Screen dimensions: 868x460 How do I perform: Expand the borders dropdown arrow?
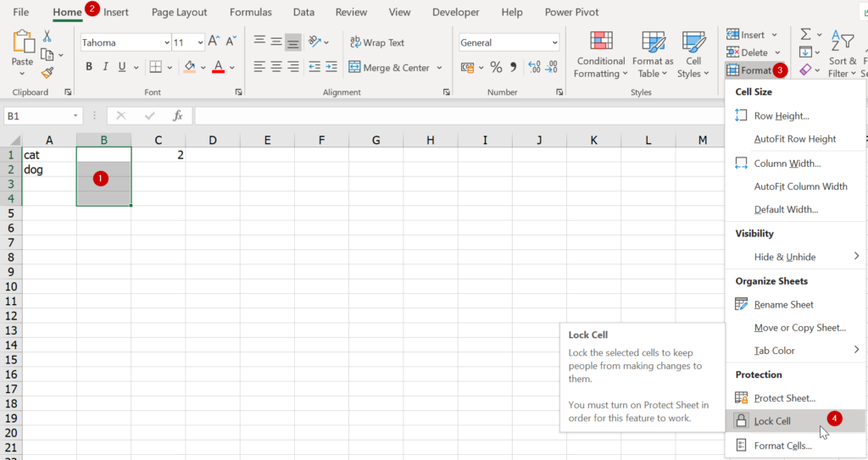[x=170, y=68]
